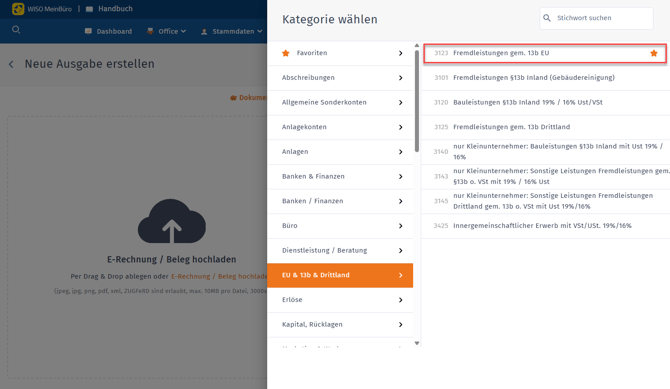Open the Erlöse category

[340, 300]
